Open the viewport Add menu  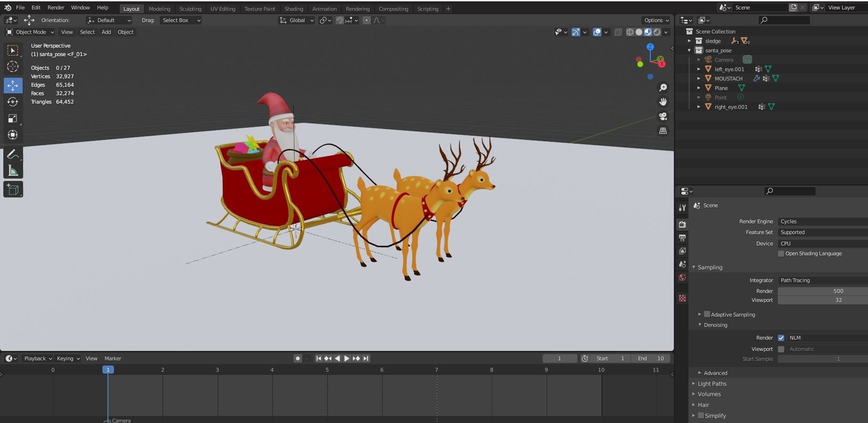point(106,32)
